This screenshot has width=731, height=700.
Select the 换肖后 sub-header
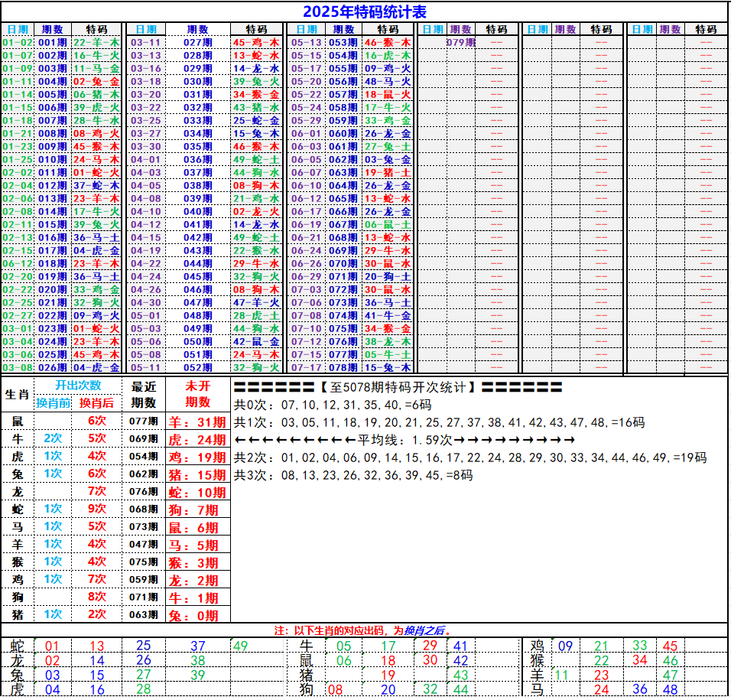point(96,402)
